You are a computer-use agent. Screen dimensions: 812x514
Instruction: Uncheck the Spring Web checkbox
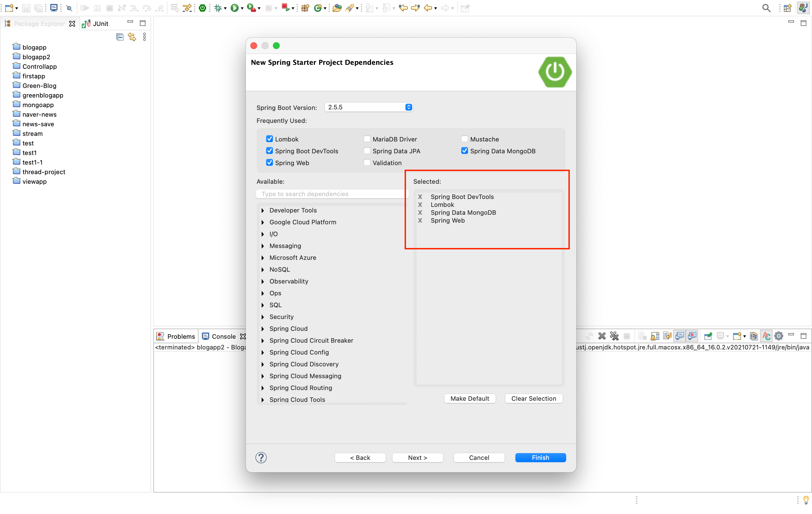(x=270, y=163)
